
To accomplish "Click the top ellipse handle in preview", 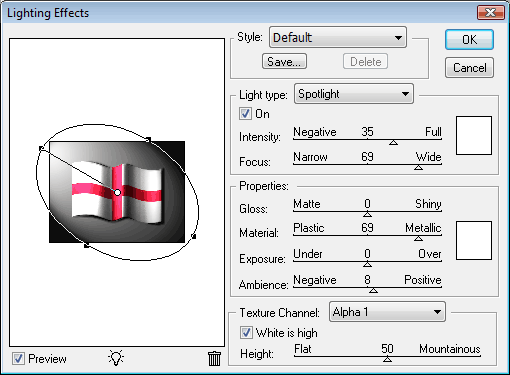I will (149, 139).
